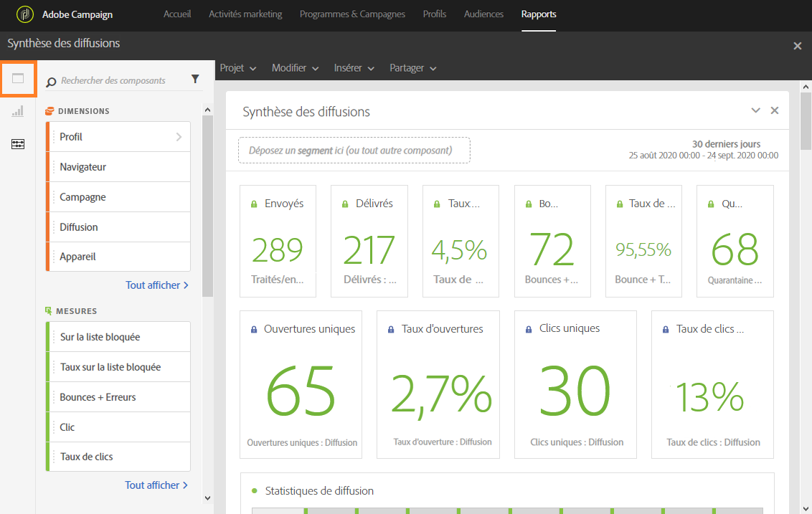Select the 30 derniers jours date range

(726, 144)
